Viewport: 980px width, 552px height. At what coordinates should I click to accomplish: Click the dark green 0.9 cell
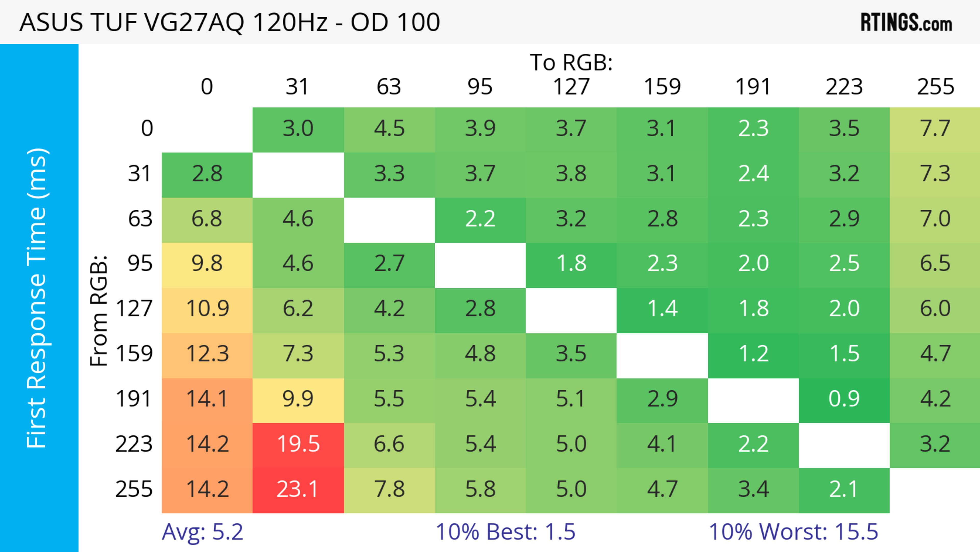(x=844, y=399)
